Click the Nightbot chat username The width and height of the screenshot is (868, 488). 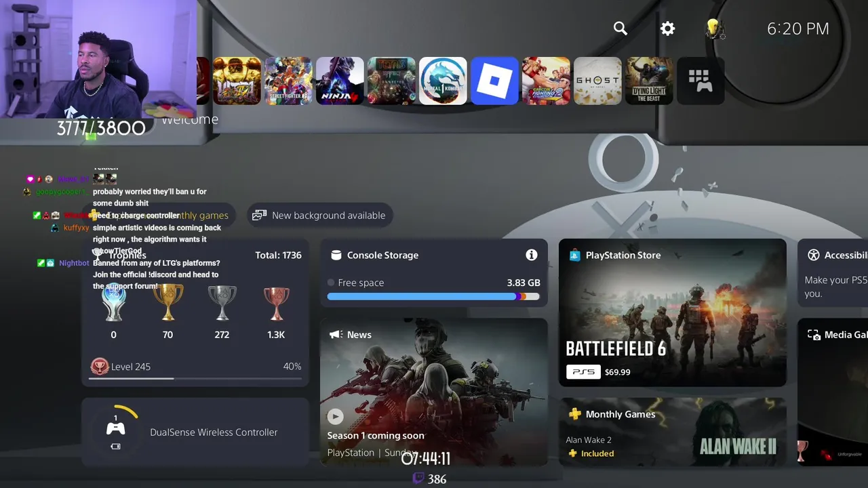point(74,263)
